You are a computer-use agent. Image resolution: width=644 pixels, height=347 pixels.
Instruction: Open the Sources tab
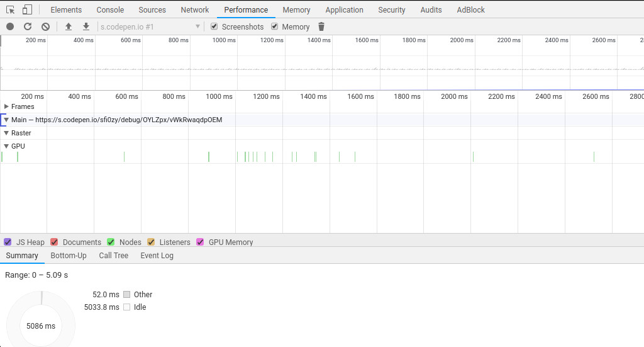tap(152, 9)
